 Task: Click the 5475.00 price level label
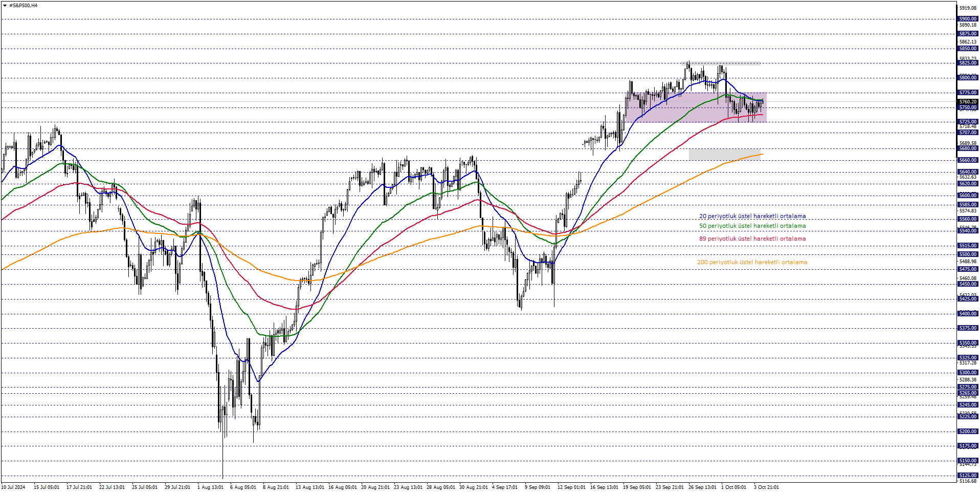(968, 269)
